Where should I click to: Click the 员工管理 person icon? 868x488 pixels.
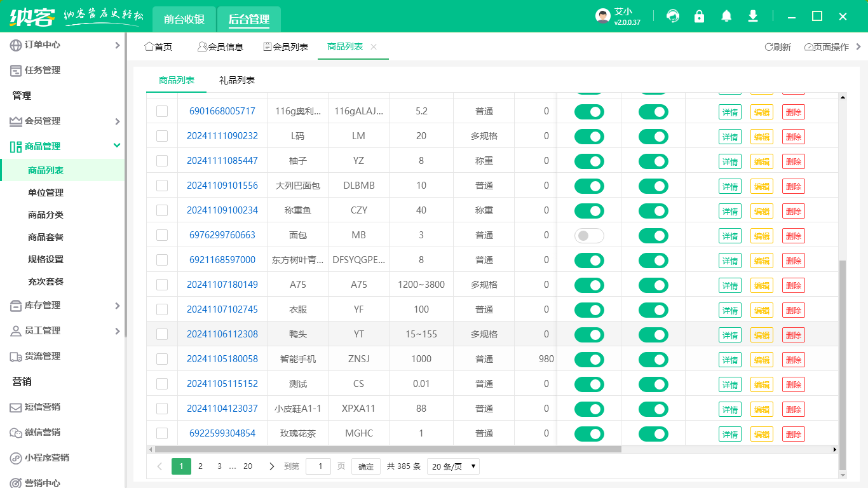click(x=16, y=331)
